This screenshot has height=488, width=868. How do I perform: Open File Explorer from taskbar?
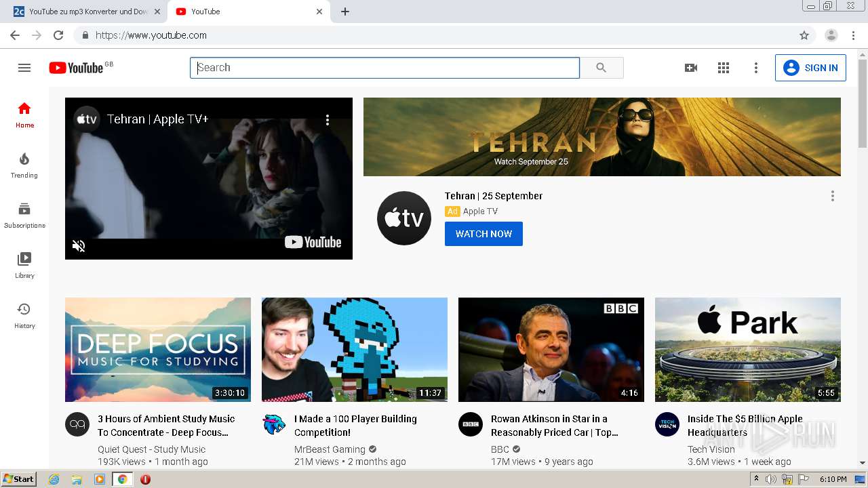click(x=77, y=479)
